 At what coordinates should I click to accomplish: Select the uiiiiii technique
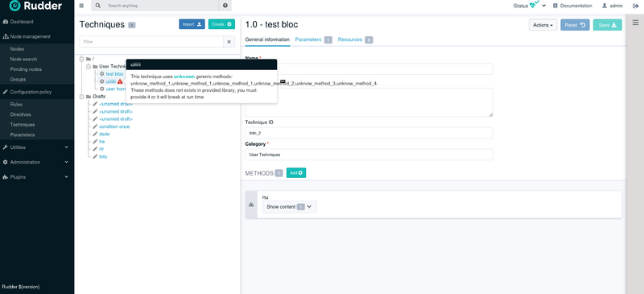click(x=111, y=81)
